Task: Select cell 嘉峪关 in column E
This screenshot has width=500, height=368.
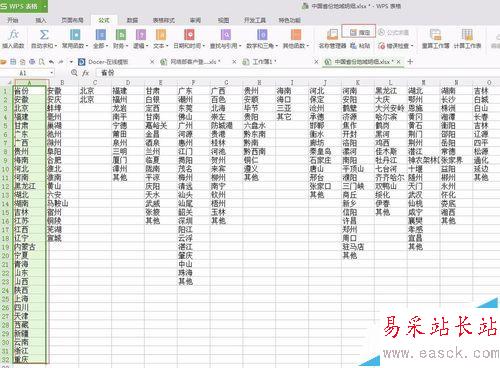Action: tap(161, 125)
